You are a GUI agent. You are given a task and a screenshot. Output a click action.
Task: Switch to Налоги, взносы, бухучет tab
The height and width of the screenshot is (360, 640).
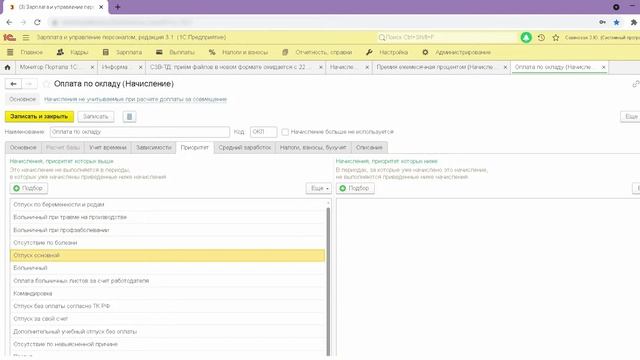coord(313,147)
